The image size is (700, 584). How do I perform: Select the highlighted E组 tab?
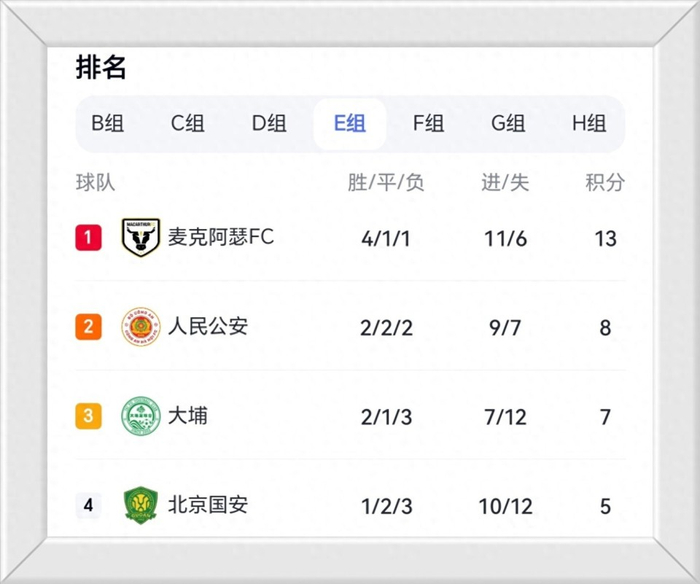350,124
